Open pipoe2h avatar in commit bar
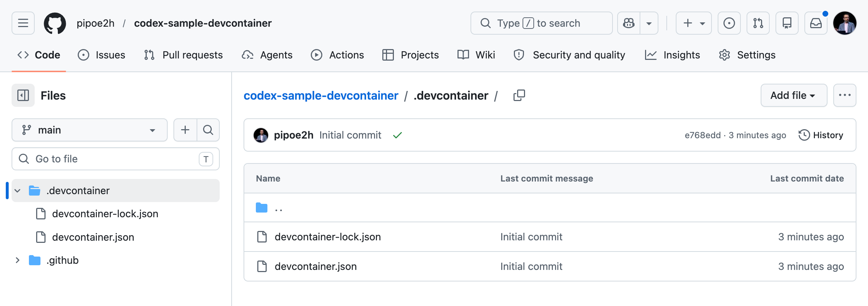 [261, 135]
